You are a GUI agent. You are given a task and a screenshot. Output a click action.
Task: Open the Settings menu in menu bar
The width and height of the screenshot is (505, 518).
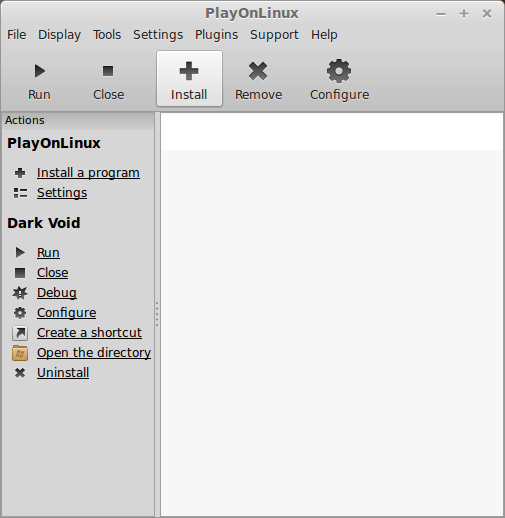click(x=158, y=35)
